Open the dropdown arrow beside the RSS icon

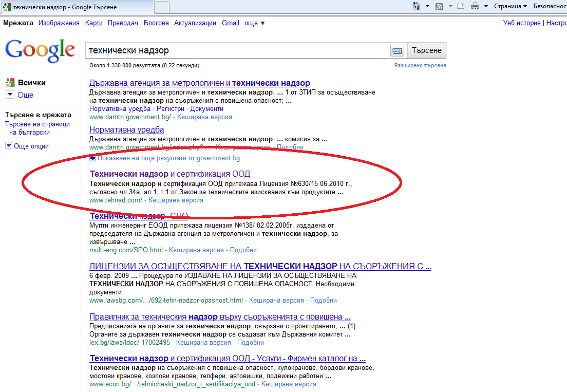(x=450, y=6)
